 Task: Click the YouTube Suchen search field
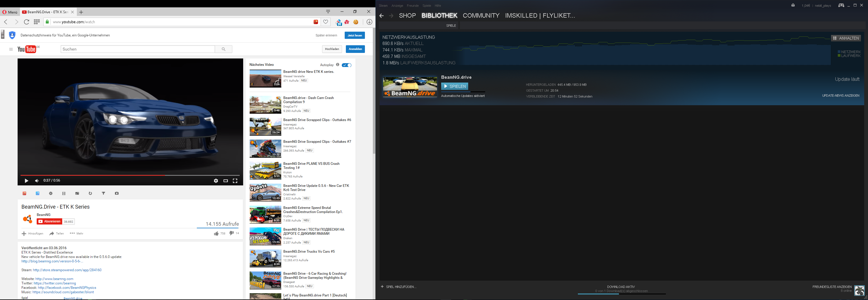click(x=138, y=49)
